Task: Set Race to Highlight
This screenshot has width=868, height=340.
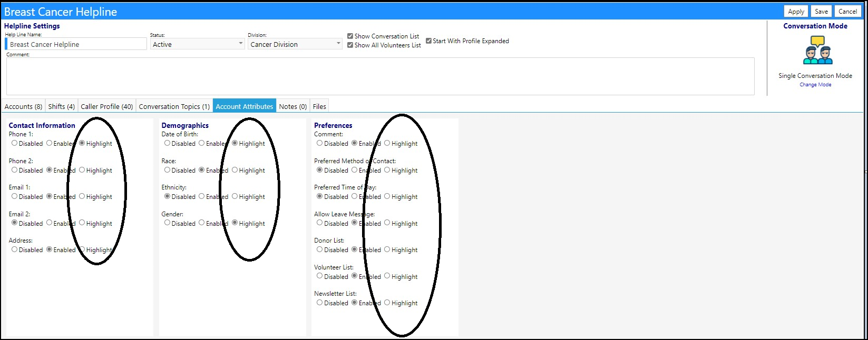Action: tap(235, 170)
